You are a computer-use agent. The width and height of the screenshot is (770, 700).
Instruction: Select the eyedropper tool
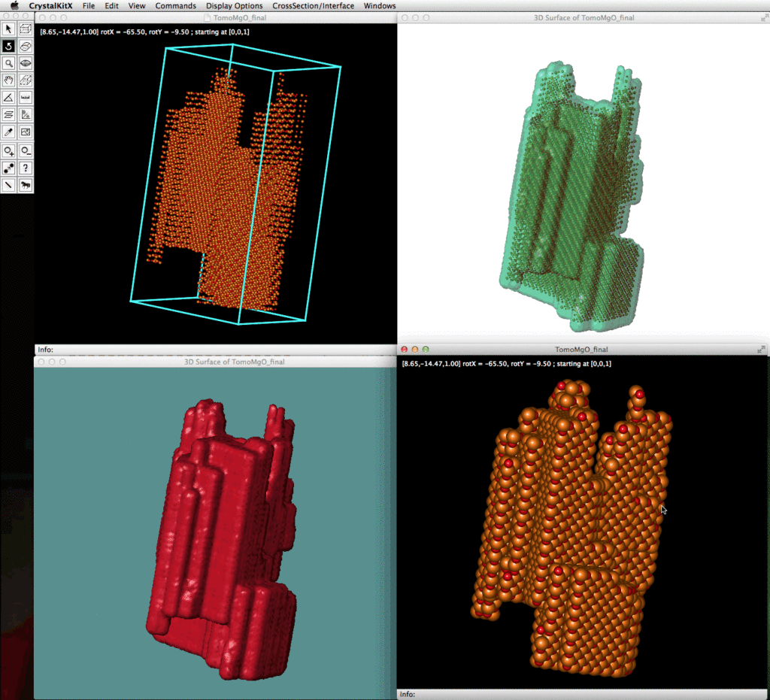8,132
